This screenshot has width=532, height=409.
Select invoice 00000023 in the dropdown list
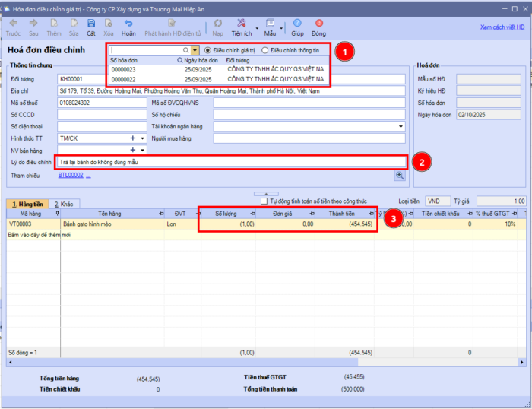124,68
